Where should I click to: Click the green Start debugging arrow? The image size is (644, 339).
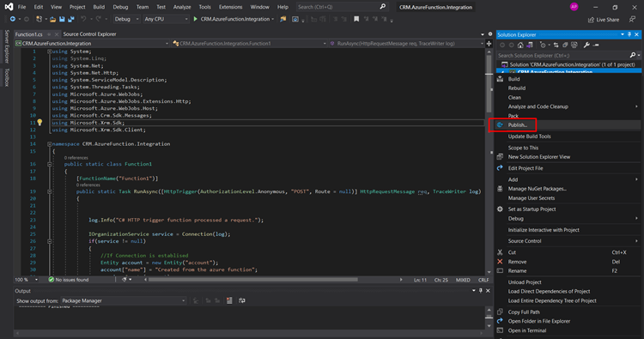coord(196,19)
